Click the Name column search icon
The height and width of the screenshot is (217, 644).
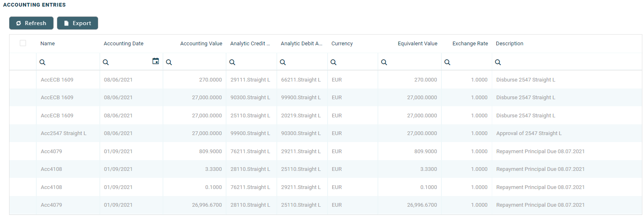[42, 62]
